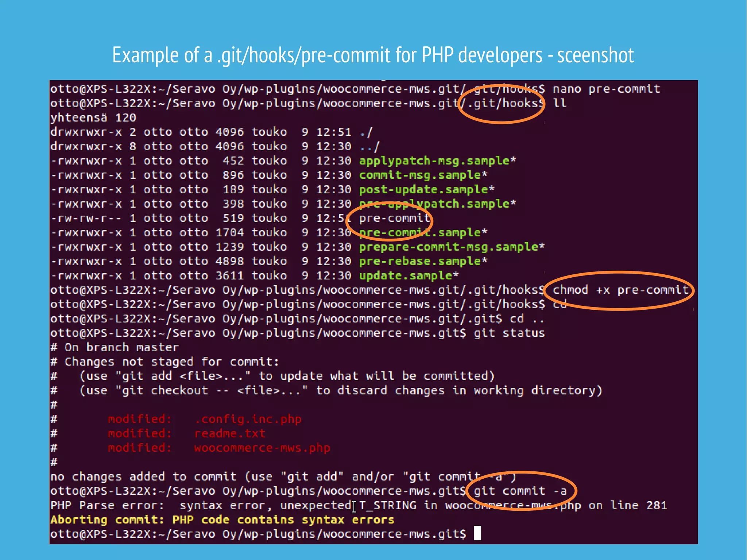
Task: Click permissions '-rw-rw-r--' of pre-commit row
Action: [86, 218]
